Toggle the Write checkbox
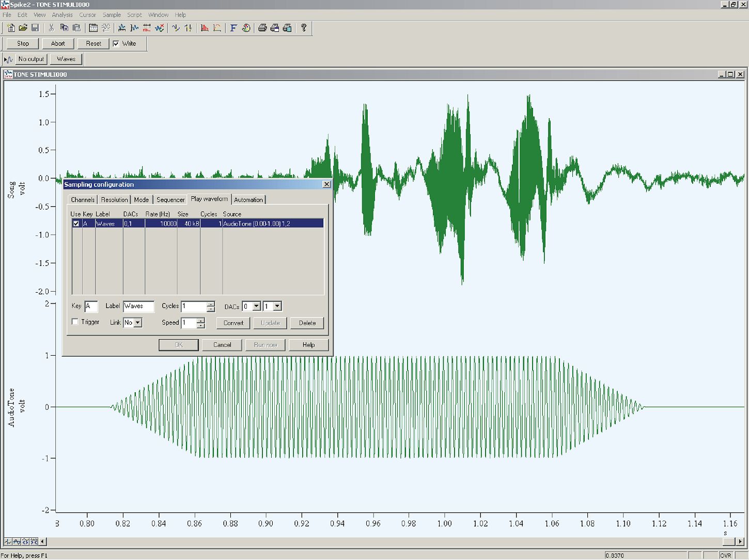Viewport: 749px width, 560px height. click(x=117, y=43)
